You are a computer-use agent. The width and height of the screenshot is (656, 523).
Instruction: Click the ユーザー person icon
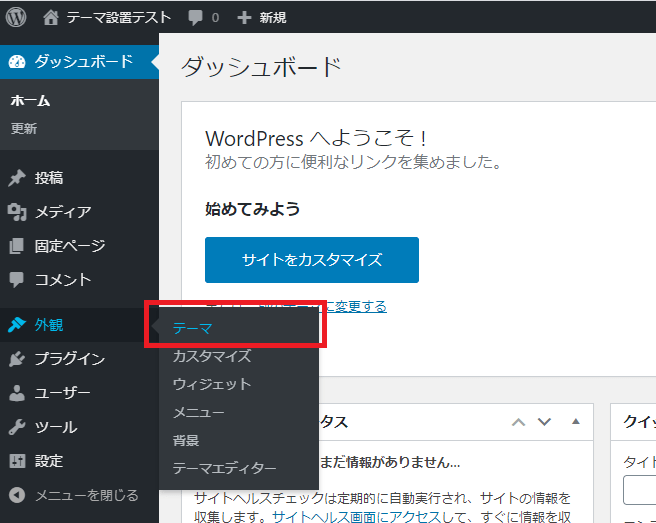(x=17, y=393)
